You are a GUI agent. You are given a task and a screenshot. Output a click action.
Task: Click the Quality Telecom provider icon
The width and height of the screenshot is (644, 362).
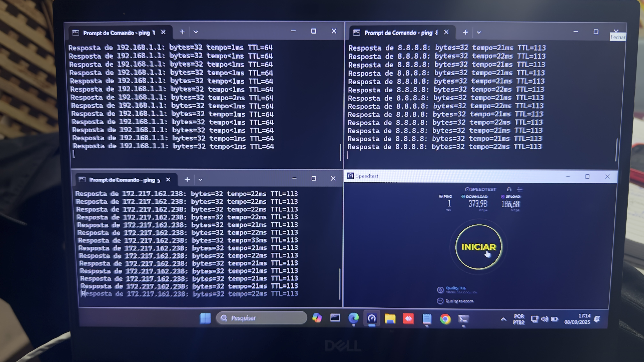440,301
